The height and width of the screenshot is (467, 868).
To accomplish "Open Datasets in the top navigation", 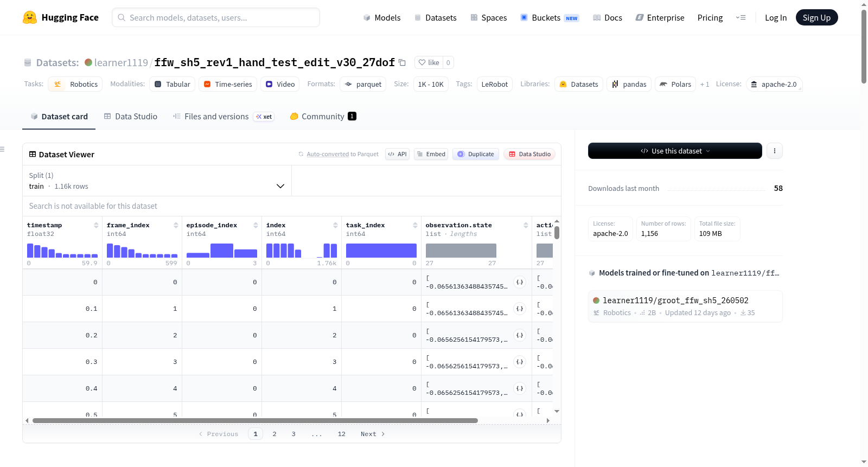I will coord(436,17).
